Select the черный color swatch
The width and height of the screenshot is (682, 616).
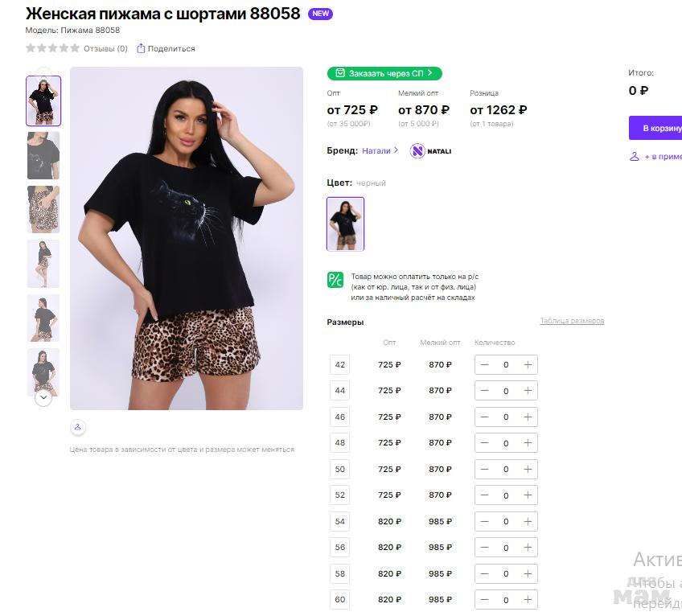click(345, 224)
